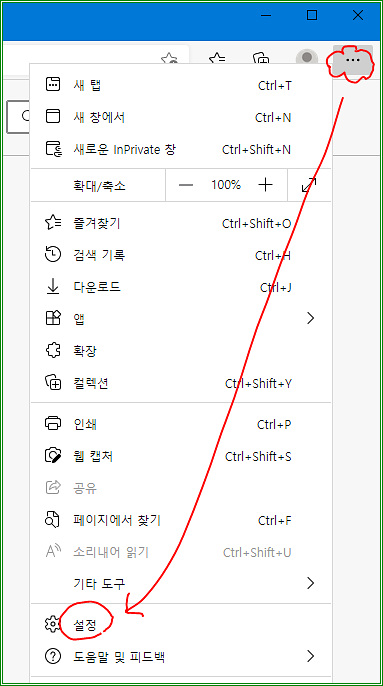
Task: Open the 기타 도구 entry
Action: [180, 584]
